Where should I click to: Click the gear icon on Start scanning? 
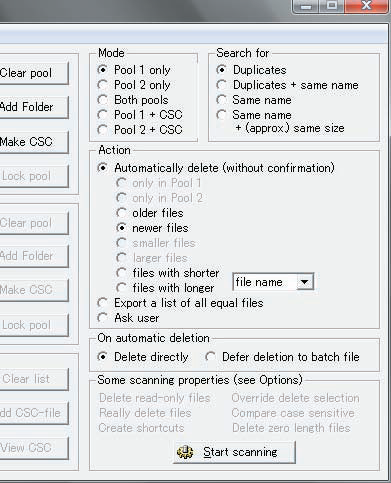185,452
